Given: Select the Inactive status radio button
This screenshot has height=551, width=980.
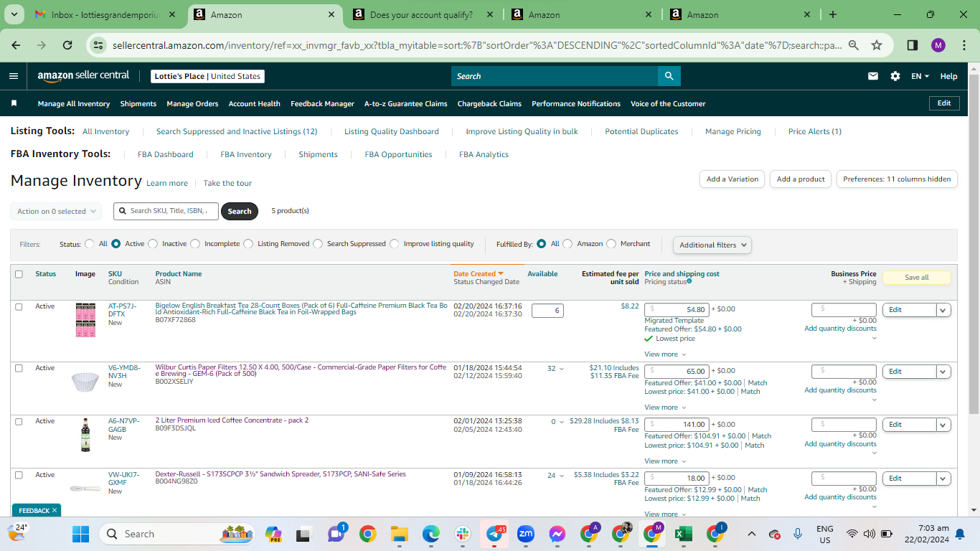Looking at the screenshot, I should 153,244.
